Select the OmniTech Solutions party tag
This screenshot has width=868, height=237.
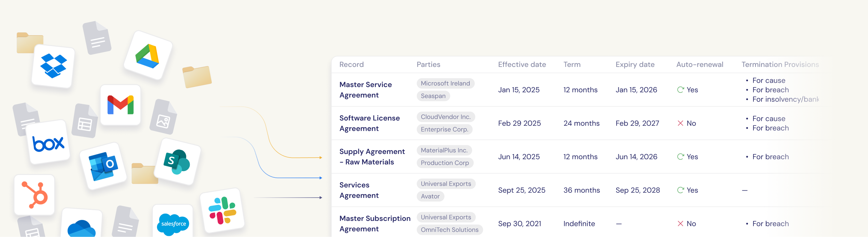pyautogui.click(x=449, y=230)
